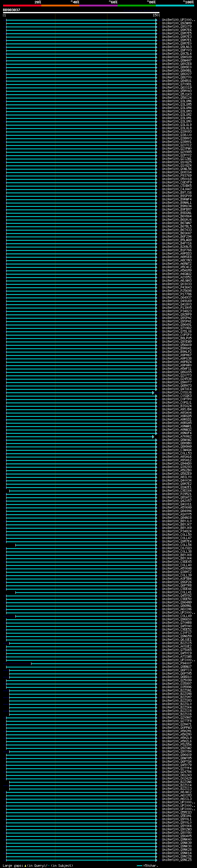Select label UniRef100_Q8W0W2
The height and width of the screenshot is (868, 197).
pyautogui.click(x=177, y=440)
